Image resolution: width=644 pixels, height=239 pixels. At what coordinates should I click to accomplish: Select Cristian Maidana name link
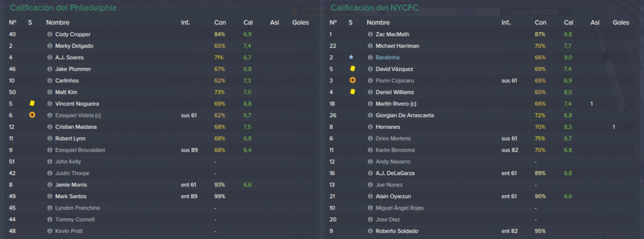(x=76, y=127)
